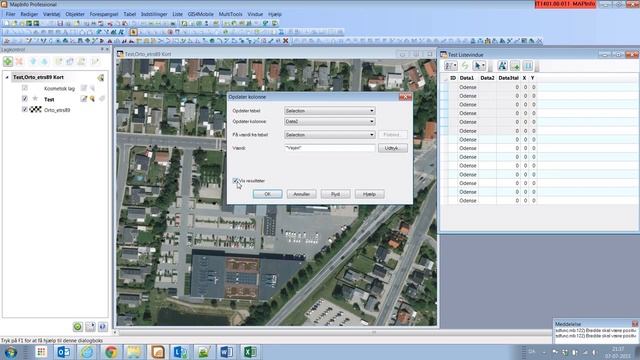Image resolution: width=640 pixels, height=360 pixels.
Task: Click the Windows Start orb
Action: tap(10, 352)
